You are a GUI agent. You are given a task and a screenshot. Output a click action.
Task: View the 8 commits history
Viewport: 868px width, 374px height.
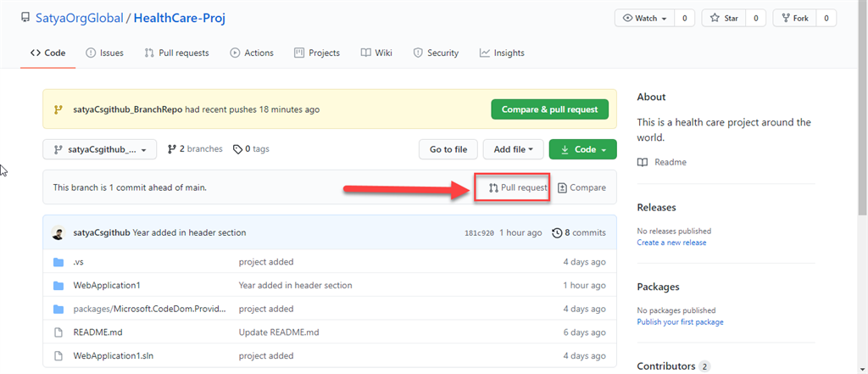[x=579, y=232]
